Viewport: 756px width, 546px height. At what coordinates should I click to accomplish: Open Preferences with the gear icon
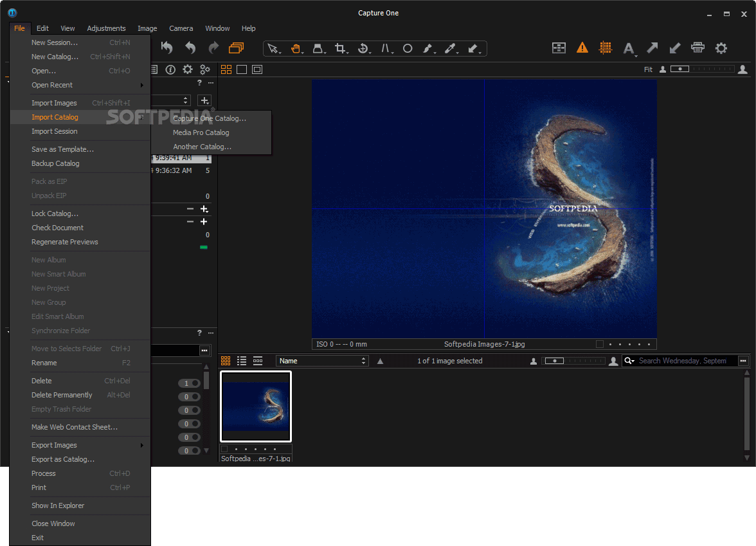pos(721,48)
